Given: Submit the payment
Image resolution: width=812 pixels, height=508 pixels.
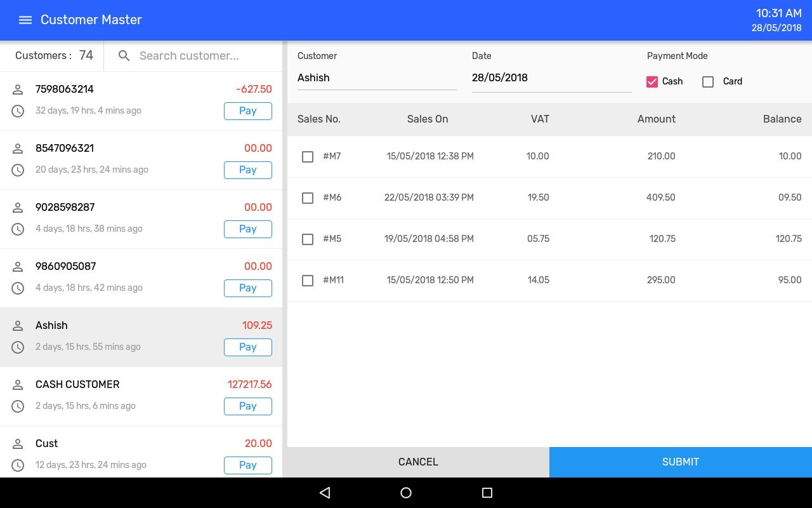Looking at the screenshot, I should click(x=681, y=462).
